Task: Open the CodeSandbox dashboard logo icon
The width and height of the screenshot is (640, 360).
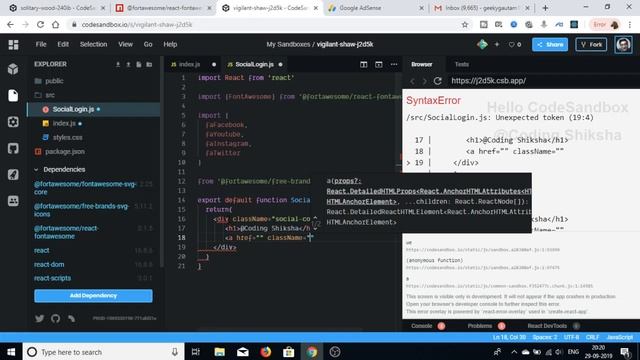Action: 13,44
